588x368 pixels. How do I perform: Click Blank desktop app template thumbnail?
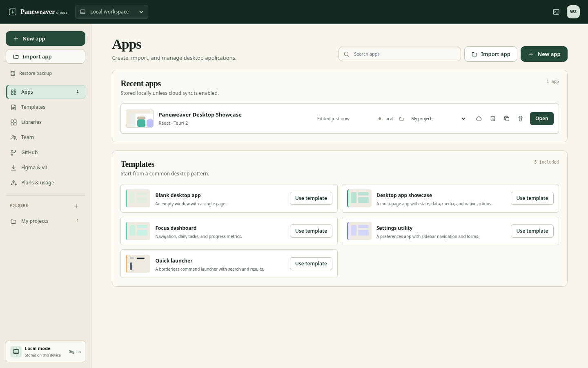pos(138,198)
